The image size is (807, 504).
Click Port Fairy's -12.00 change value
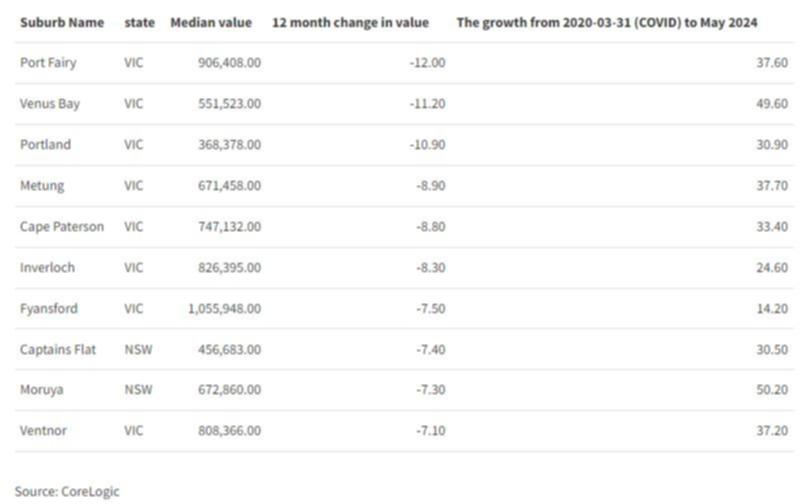point(428,63)
